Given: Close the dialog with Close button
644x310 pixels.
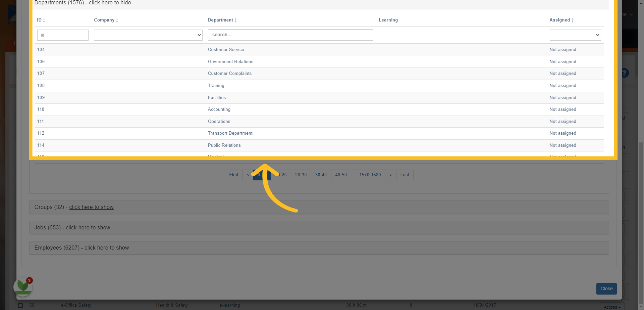Looking at the screenshot, I should (x=606, y=289).
